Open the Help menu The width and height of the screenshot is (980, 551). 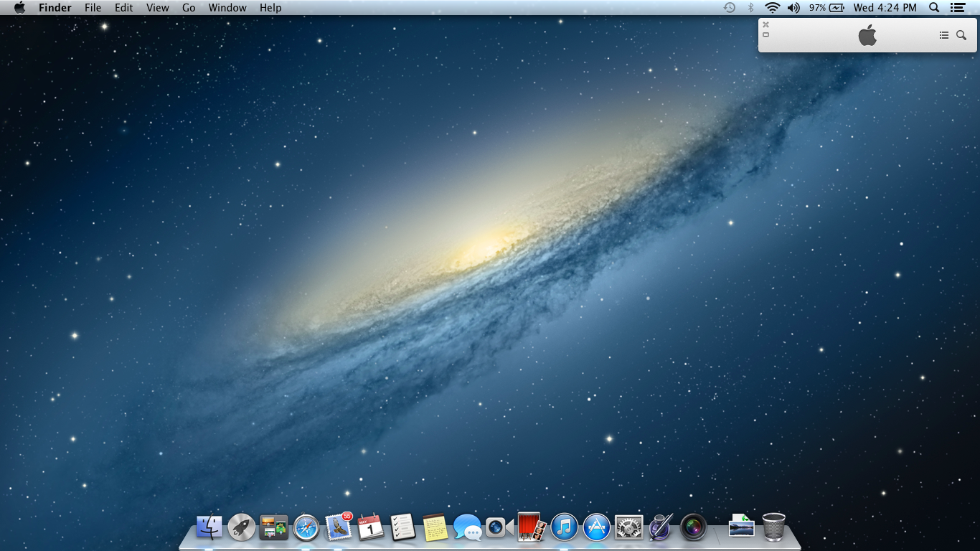pyautogui.click(x=270, y=8)
